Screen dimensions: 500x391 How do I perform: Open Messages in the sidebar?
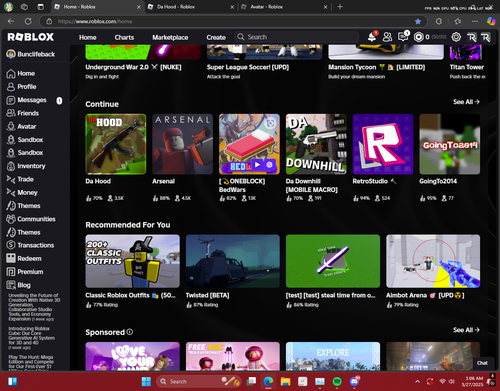point(33,100)
